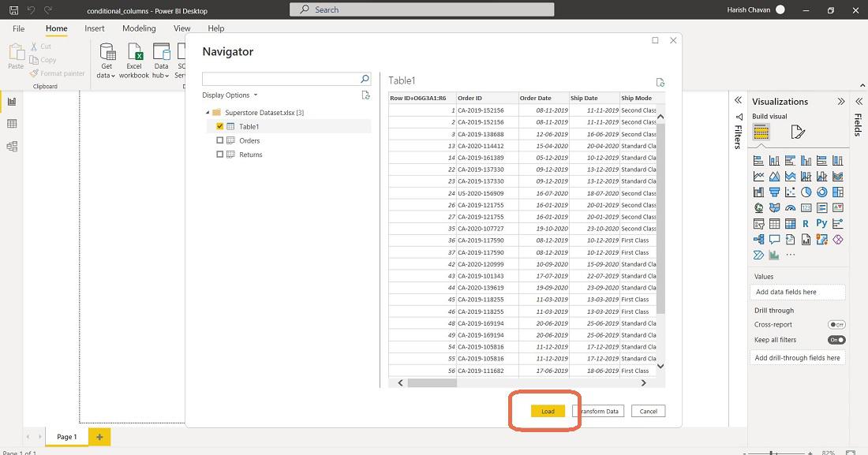Click the horizontal scrollbar thumb of the preview
The image size is (868, 455).
pyautogui.click(x=432, y=382)
